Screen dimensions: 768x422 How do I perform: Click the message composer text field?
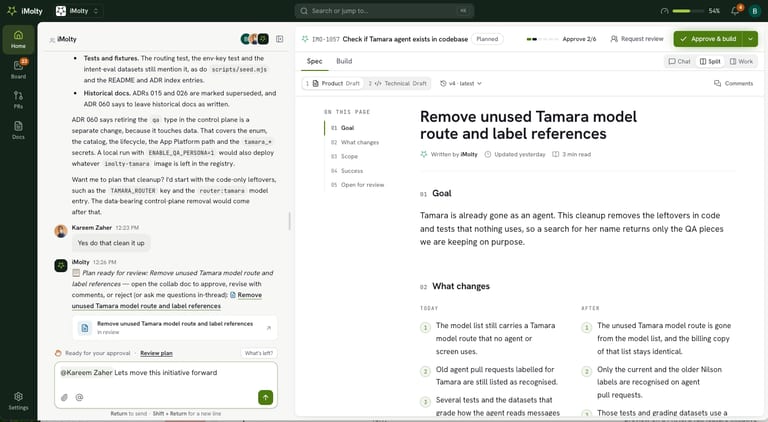pyautogui.click(x=166, y=373)
